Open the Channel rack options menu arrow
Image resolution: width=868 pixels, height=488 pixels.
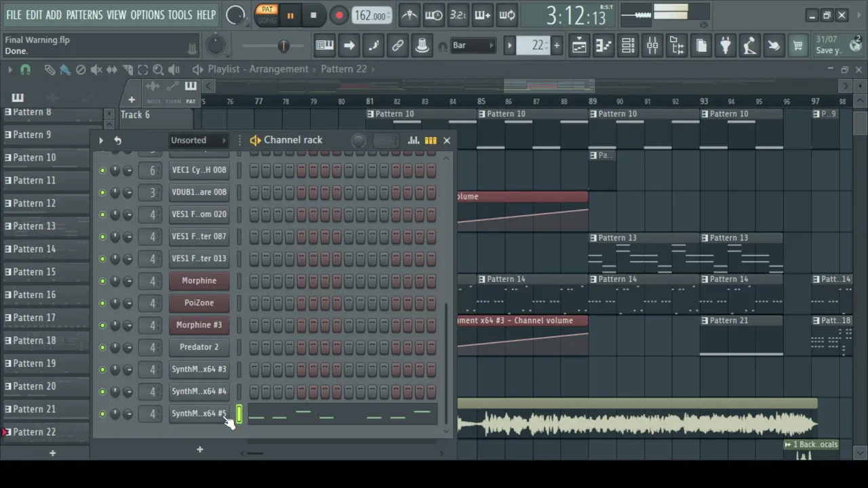click(x=101, y=140)
